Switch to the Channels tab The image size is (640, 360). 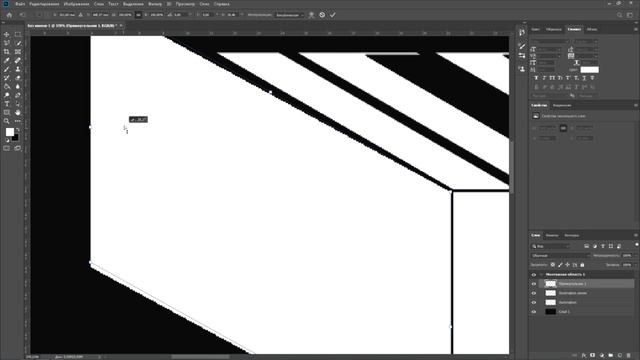tap(552, 236)
